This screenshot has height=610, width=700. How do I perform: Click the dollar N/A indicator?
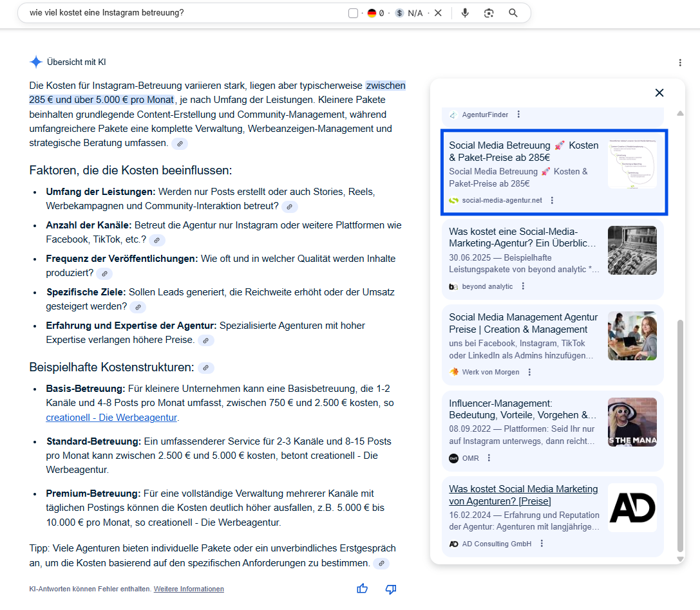410,14
